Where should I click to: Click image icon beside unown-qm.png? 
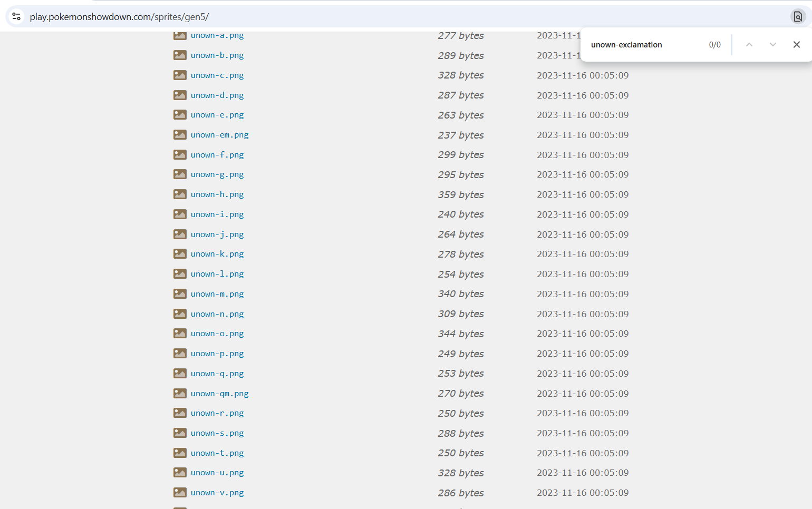180,394
